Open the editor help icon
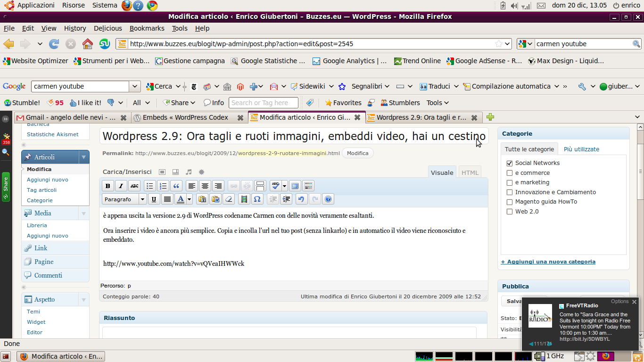 tap(329, 199)
